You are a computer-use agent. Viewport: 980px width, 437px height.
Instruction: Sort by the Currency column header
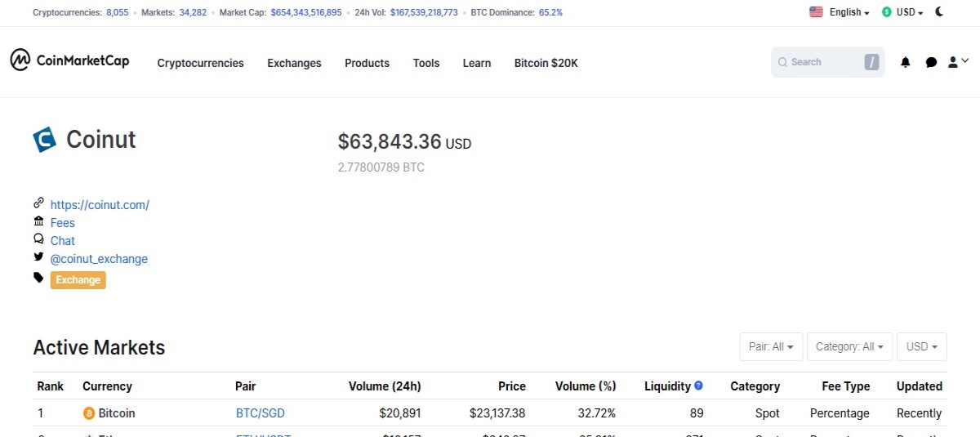(x=107, y=386)
